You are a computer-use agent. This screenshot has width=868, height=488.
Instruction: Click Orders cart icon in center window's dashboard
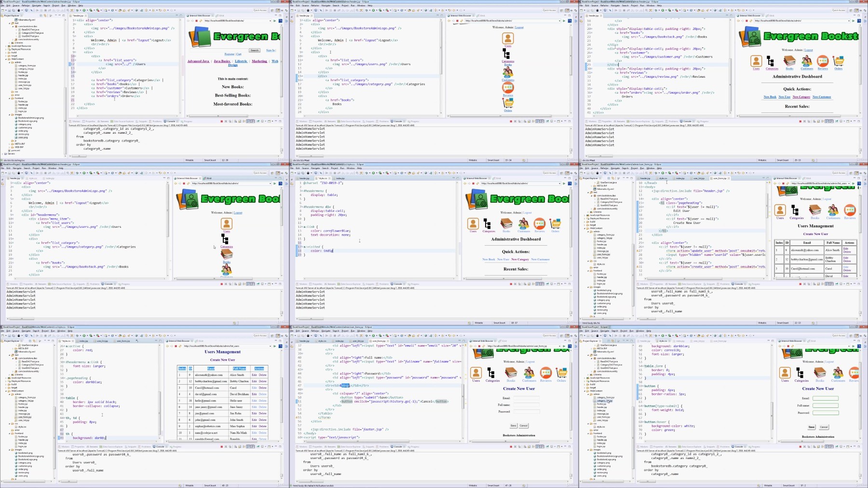click(x=556, y=223)
